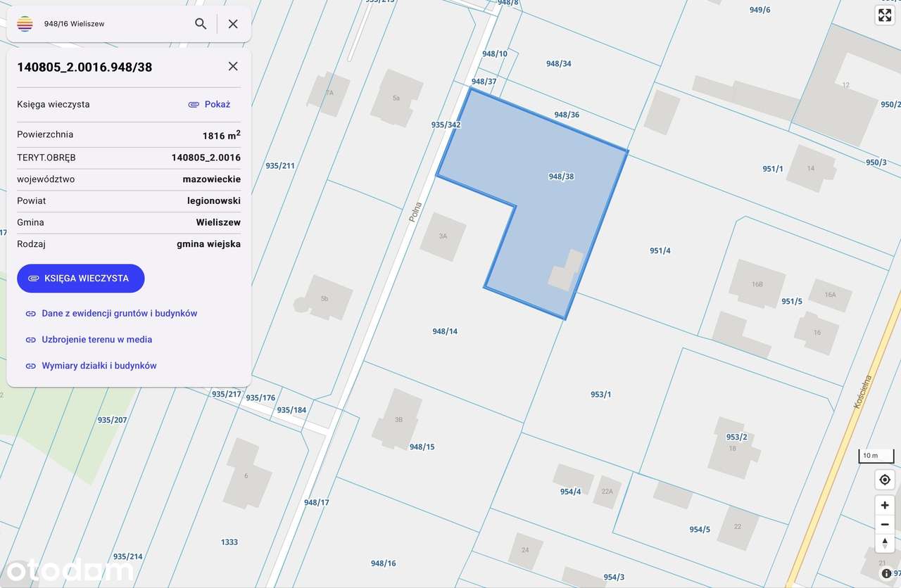901x588 pixels.
Task: Select the highlighted parcel 948/38
Action: pos(561,177)
